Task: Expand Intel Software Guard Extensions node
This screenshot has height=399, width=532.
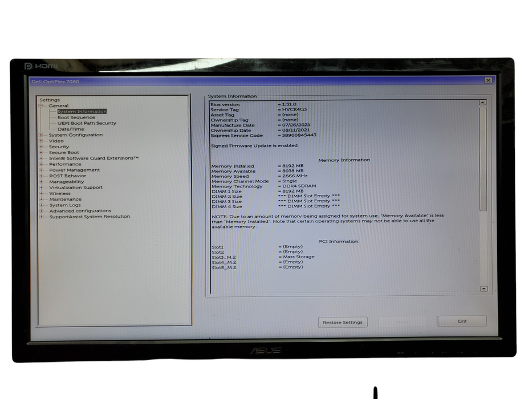Action: (41, 158)
